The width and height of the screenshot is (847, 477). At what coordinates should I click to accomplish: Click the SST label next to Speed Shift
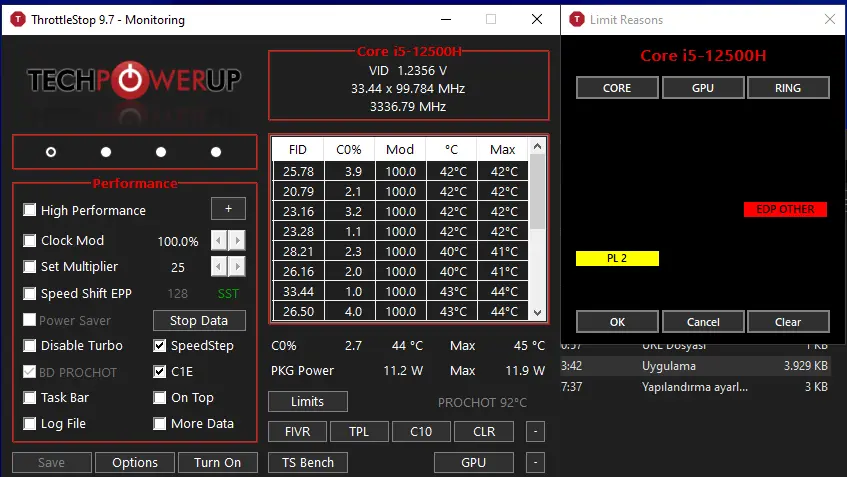228,293
